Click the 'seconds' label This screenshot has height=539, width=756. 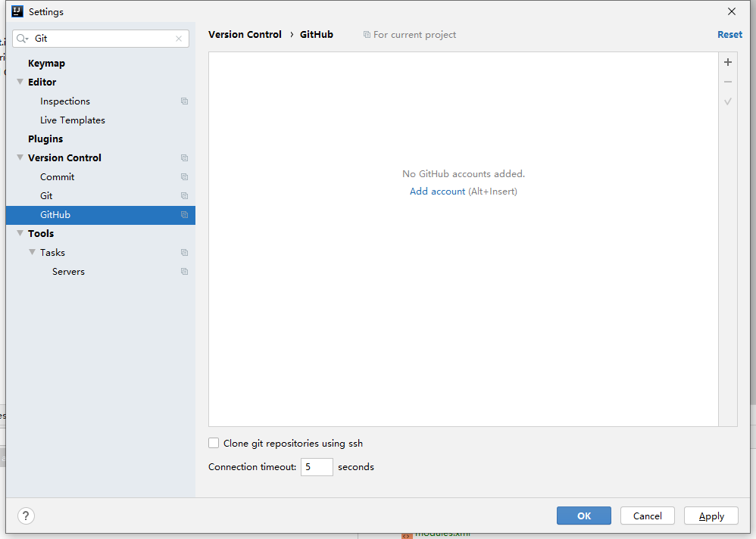coord(356,467)
